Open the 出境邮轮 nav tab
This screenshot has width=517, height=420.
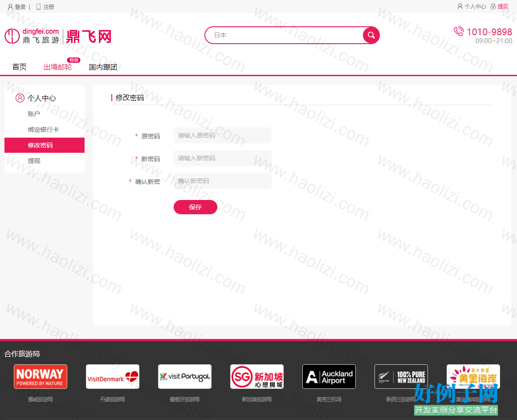[x=58, y=67]
